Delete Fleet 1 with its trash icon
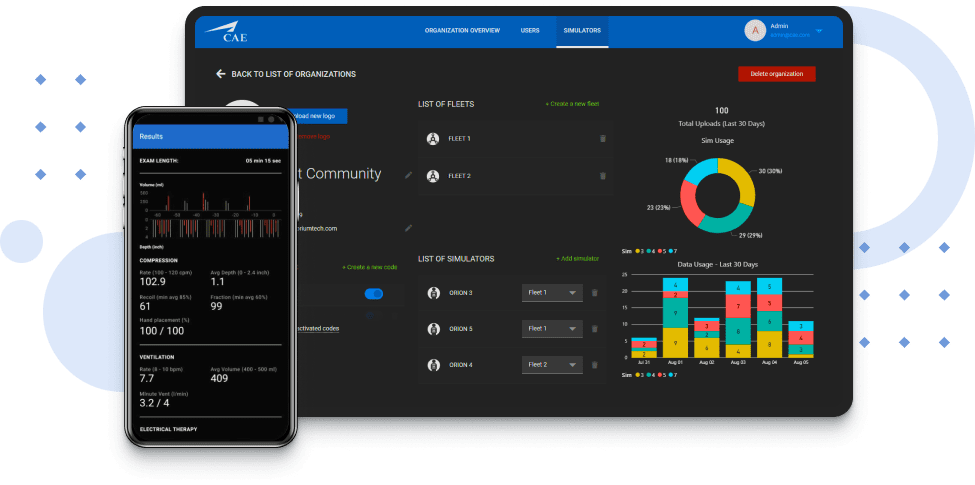This screenshot has height=485, width=975. tap(603, 139)
